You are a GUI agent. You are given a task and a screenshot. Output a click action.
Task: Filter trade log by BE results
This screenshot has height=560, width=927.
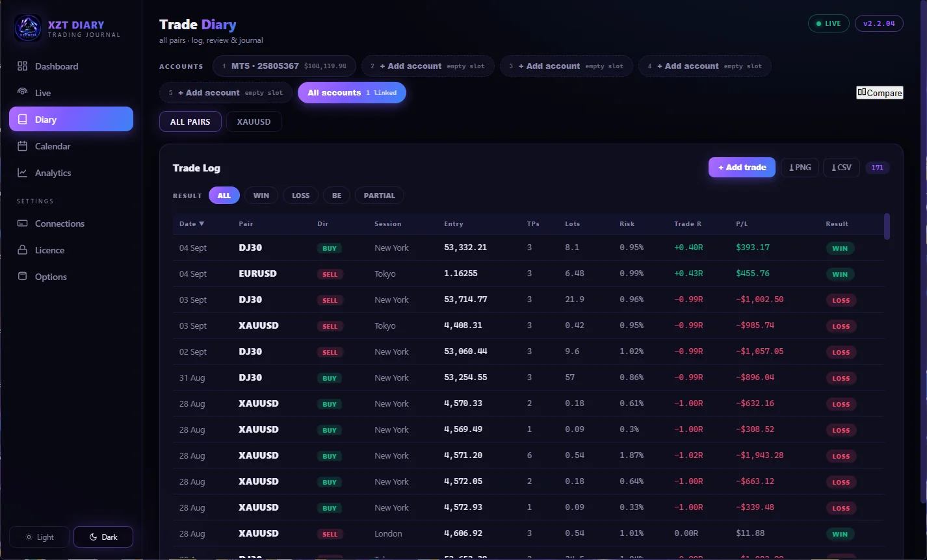(337, 196)
